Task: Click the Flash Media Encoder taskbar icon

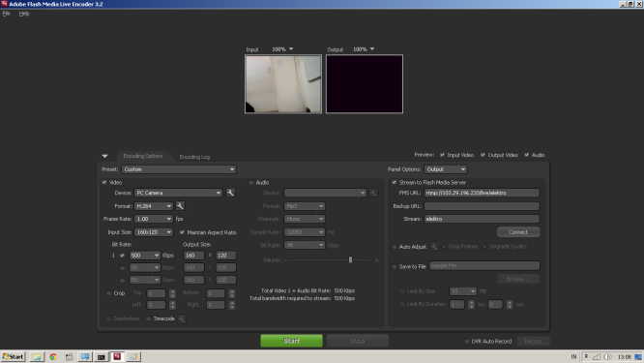Action: click(117, 356)
